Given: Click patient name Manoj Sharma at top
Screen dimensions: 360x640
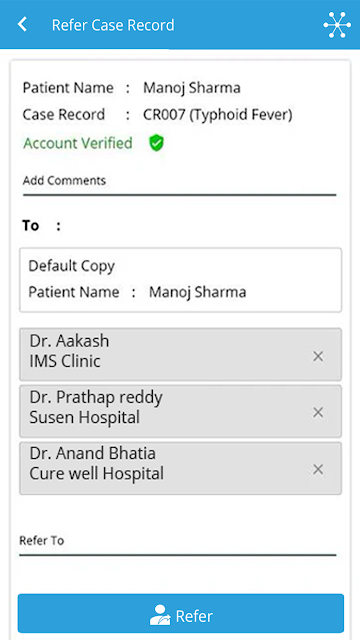Looking at the screenshot, I should (191, 88).
